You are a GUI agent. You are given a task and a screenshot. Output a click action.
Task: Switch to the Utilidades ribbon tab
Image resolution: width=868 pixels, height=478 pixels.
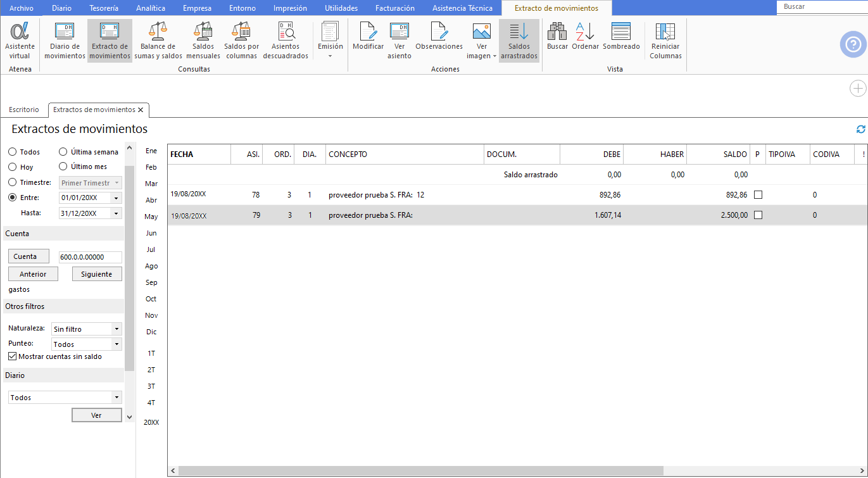pos(341,8)
